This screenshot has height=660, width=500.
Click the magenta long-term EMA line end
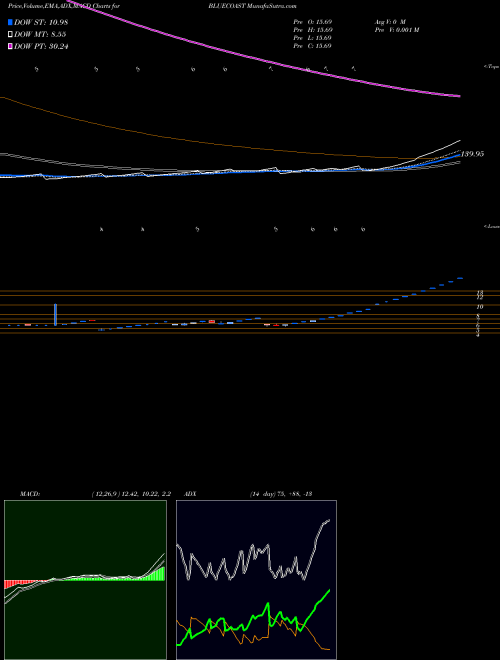[x=458, y=96]
